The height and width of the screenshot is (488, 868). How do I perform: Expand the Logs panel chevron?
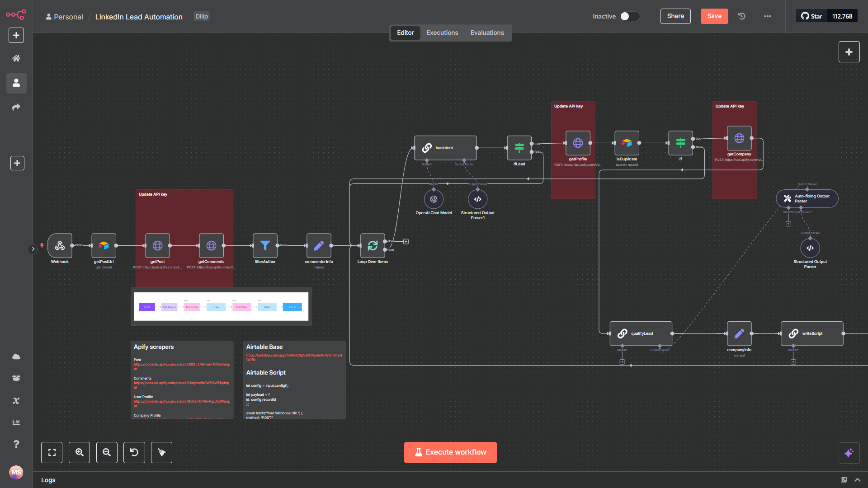click(857, 480)
